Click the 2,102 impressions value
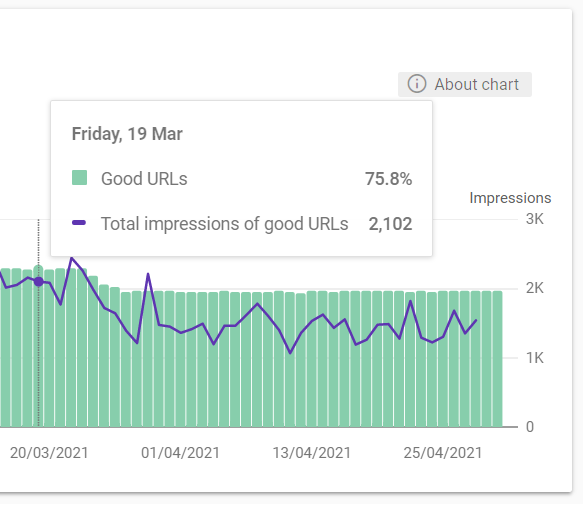583x505 pixels. tap(390, 224)
